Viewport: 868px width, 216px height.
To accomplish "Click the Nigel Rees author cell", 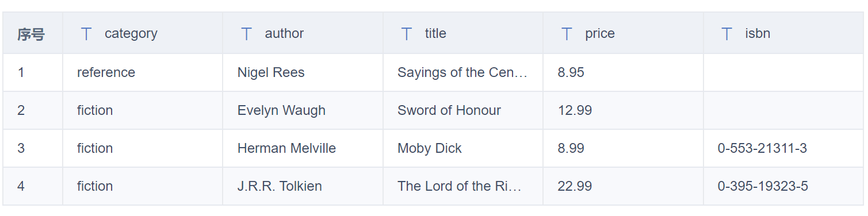I will pos(303,72).
